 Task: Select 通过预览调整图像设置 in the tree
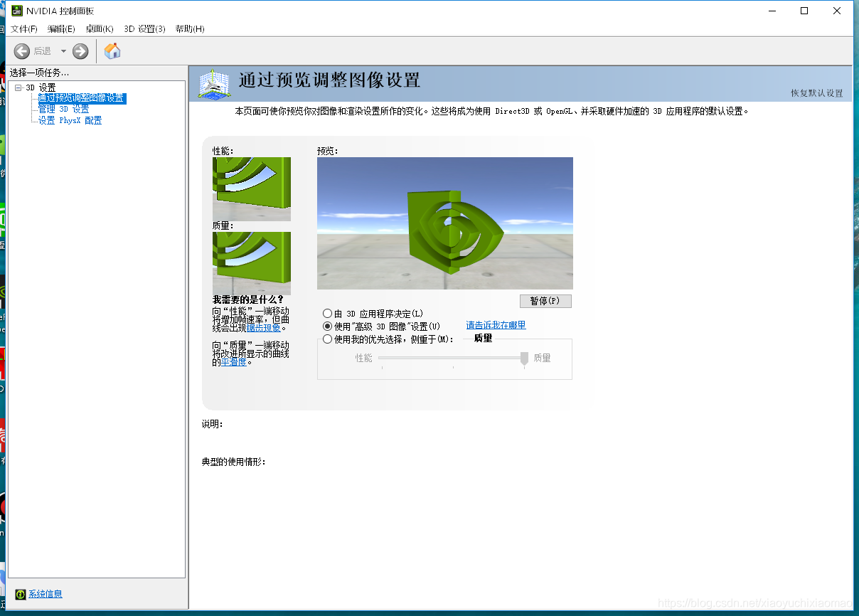82,98
